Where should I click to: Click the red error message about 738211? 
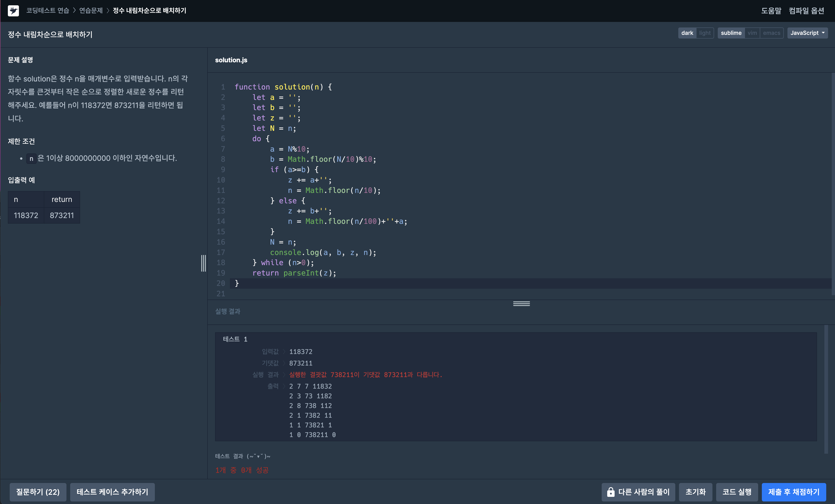pos(366,375)
